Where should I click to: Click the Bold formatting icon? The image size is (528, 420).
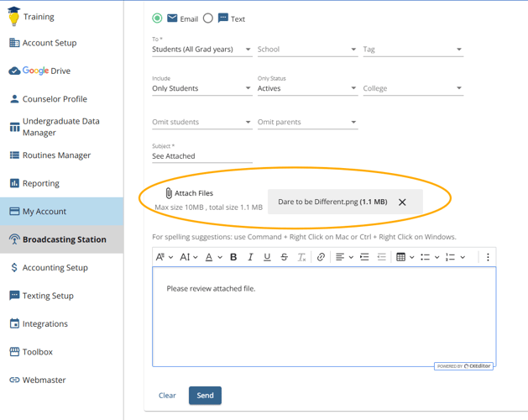233,257
